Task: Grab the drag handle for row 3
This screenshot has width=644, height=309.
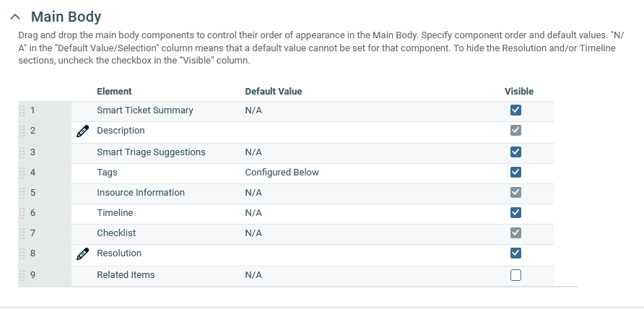Action: coord(22,152)
